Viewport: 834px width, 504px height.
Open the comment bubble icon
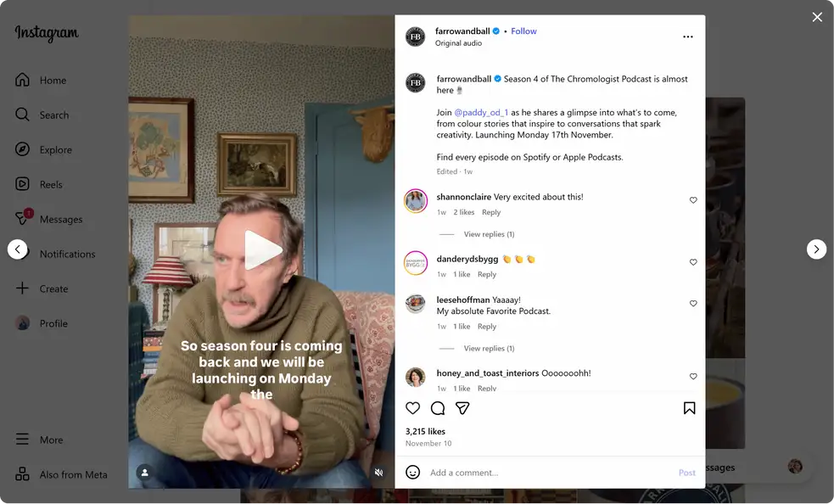[x=438, y=408]
